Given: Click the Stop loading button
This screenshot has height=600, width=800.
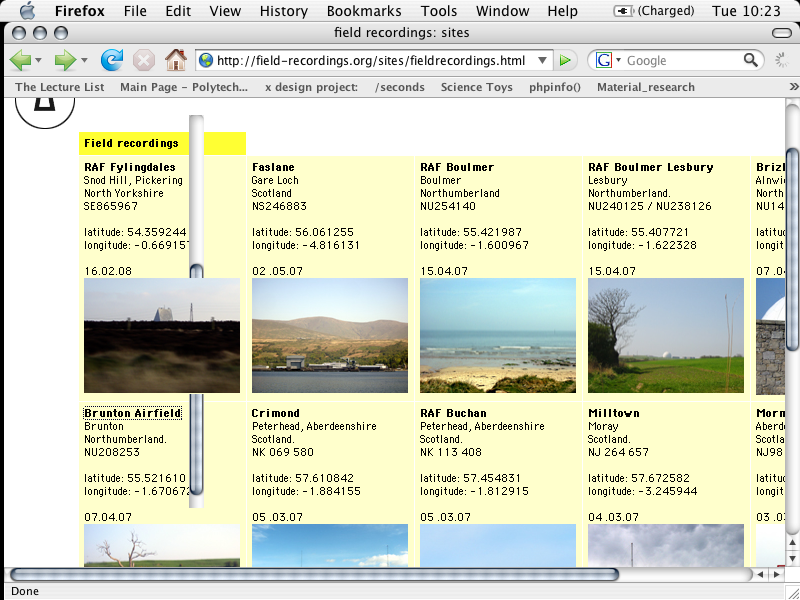Looking at the screenshot, I should tap(144, 61).
